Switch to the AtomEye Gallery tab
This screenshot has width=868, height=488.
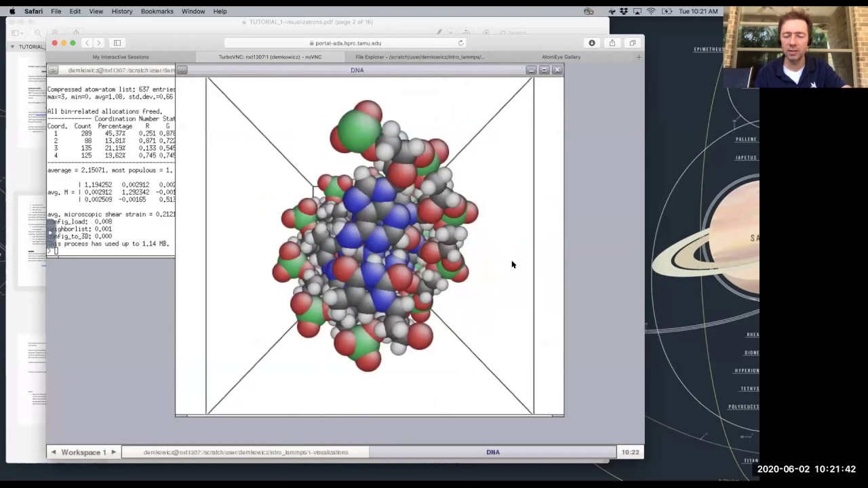coord(561,57)
